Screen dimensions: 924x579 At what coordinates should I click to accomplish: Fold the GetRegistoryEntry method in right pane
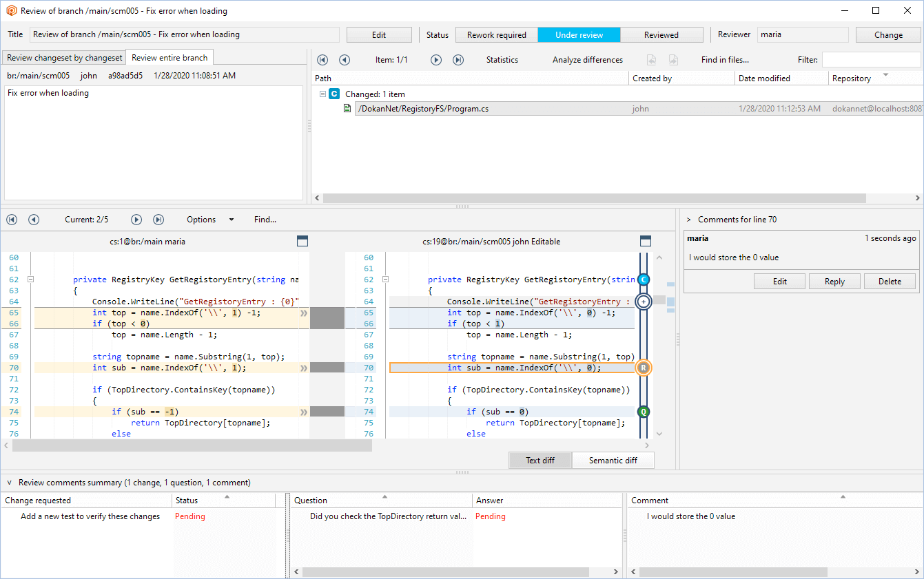pos(384,280)
